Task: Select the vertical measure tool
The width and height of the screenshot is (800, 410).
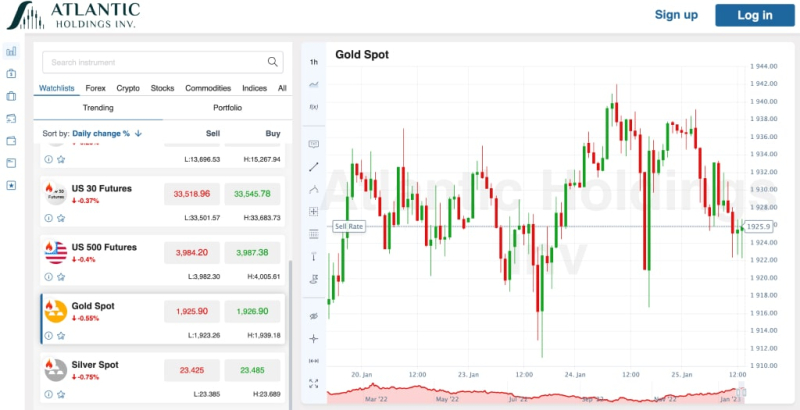Action: 314,257
